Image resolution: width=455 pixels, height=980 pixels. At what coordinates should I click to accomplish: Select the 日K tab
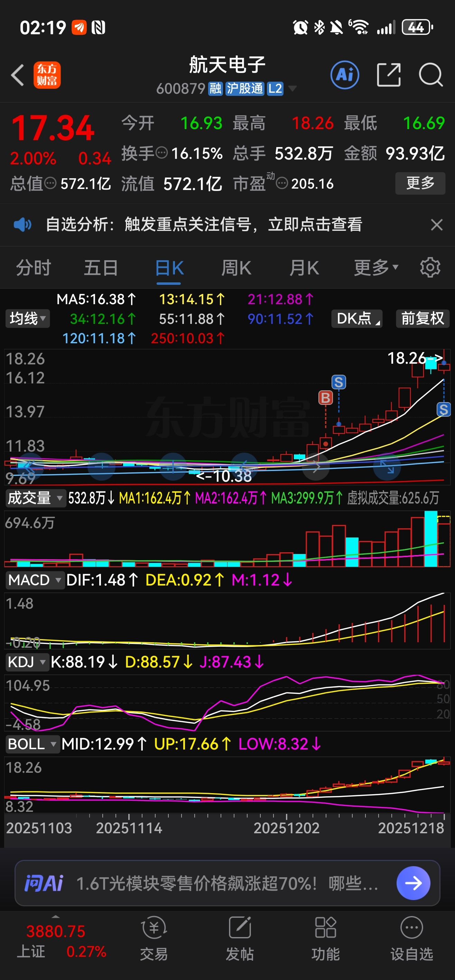tap(169, 268)
